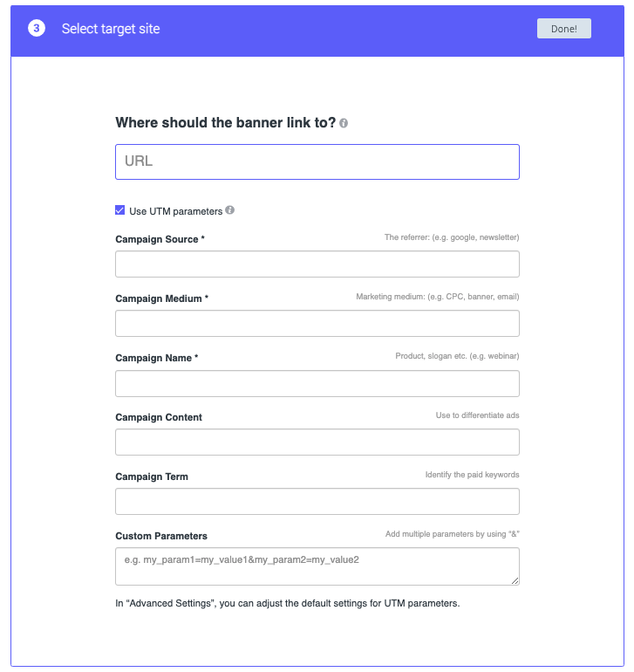The image size is (634, 672).
Task: Click the Custom Parameters label
Action: [161, 536]
